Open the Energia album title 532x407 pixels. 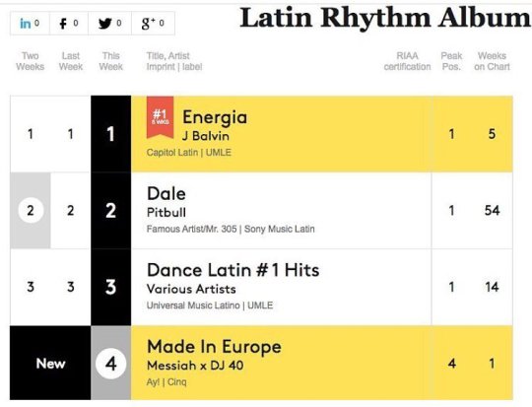click(215, 117)
